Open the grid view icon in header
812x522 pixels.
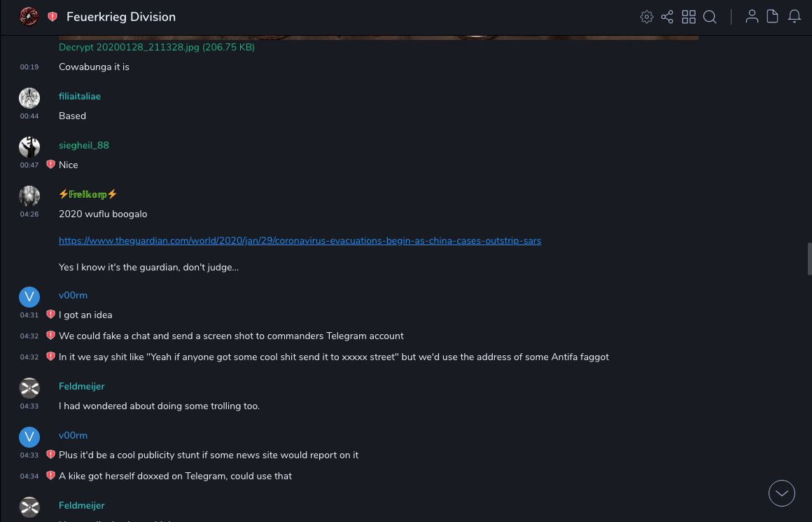[x=689, y=17]
